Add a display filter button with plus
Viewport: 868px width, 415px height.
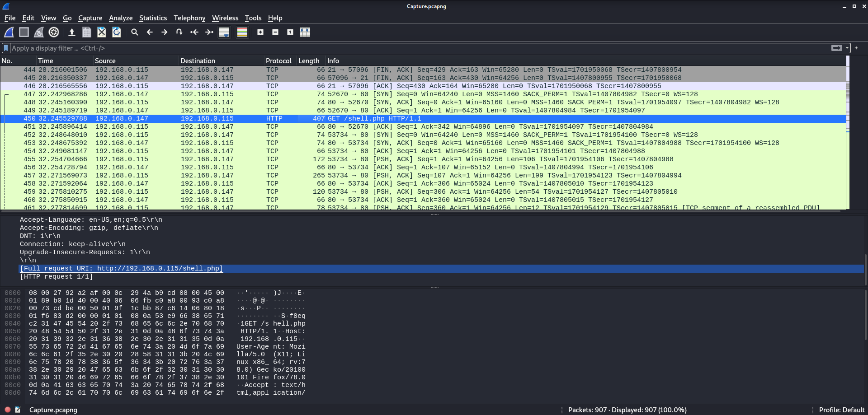(856, 48)
